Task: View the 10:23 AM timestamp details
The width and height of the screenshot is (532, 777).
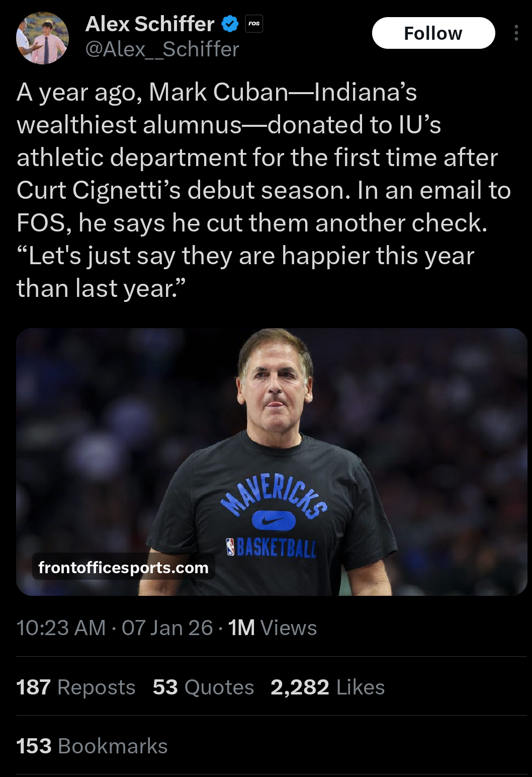Action: tap(61, 628)
